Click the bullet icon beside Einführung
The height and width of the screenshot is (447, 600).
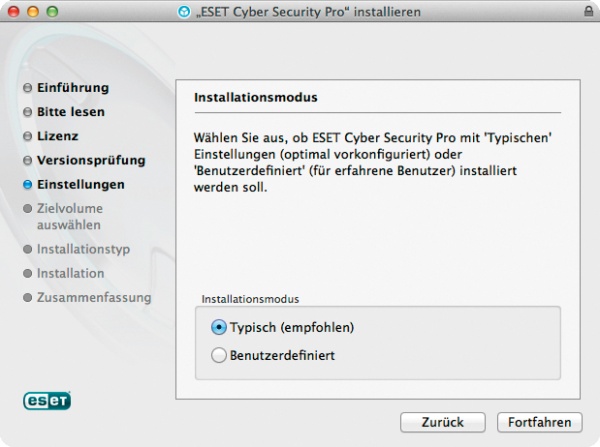click(28, 88)
